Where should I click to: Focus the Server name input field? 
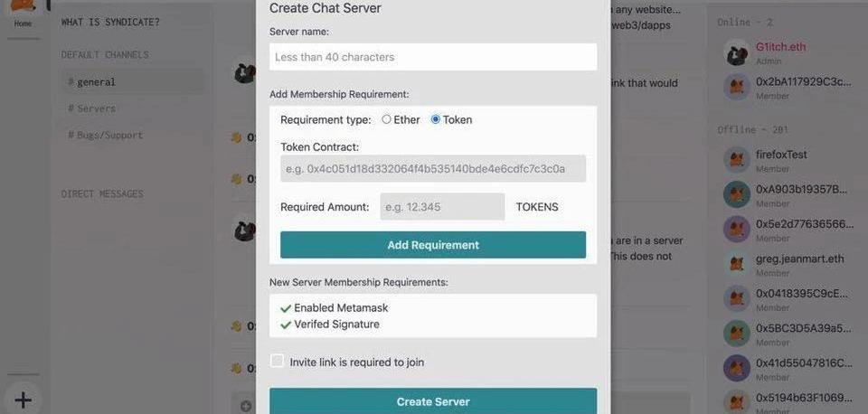pos(433,57)
